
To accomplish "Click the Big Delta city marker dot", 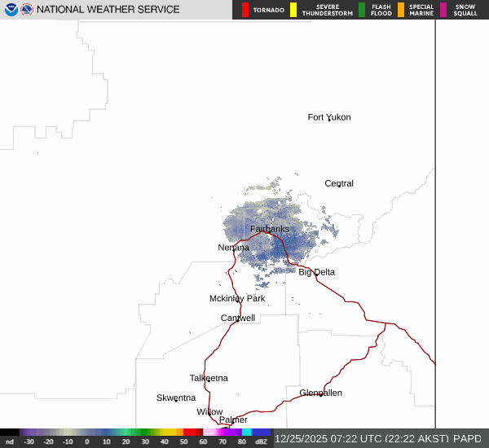I will pos(317,275).
